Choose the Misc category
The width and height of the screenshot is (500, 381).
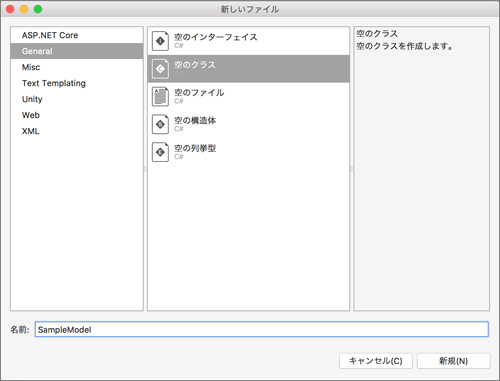pos(77,67)
